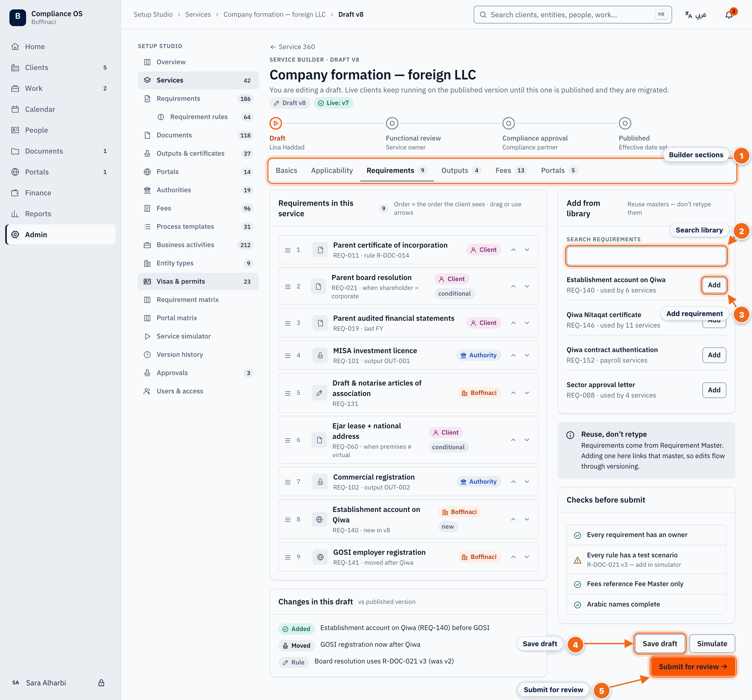Click the pencil icon of Draft & notarise articles
This screenshot has width=752, height=700.
click(319, 393)
